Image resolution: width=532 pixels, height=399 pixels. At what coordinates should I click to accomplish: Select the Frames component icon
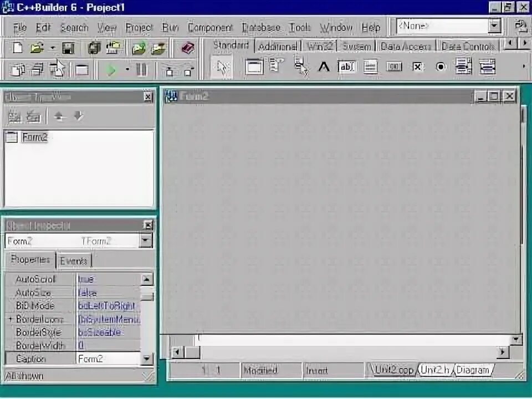pos(254,66)
